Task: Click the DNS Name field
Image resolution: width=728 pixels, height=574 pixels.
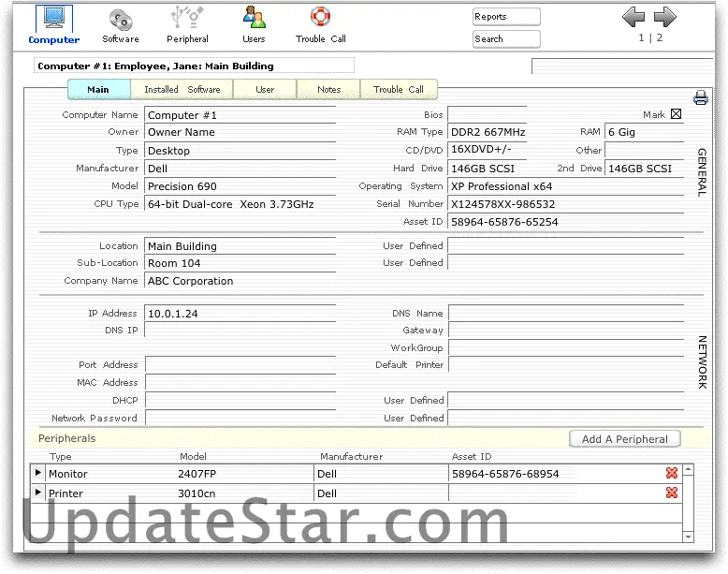Action: click(x=566, y=314)
